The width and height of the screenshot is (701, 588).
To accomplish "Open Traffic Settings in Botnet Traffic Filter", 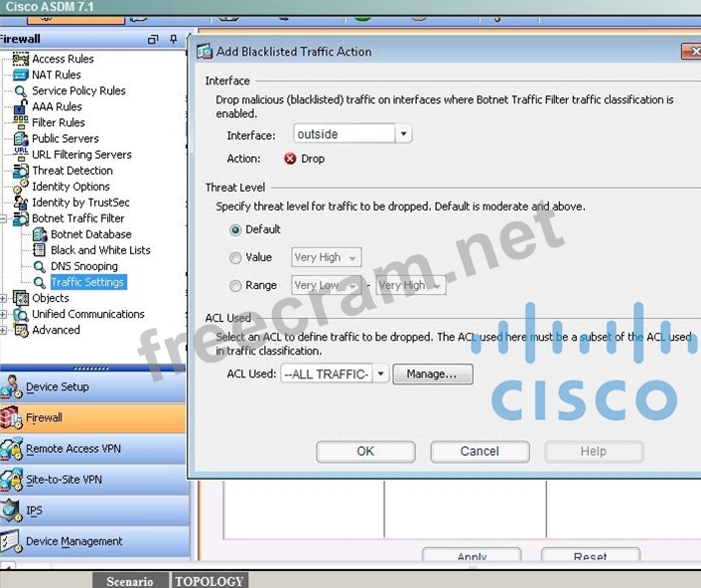I will click(x=87, y=282).
